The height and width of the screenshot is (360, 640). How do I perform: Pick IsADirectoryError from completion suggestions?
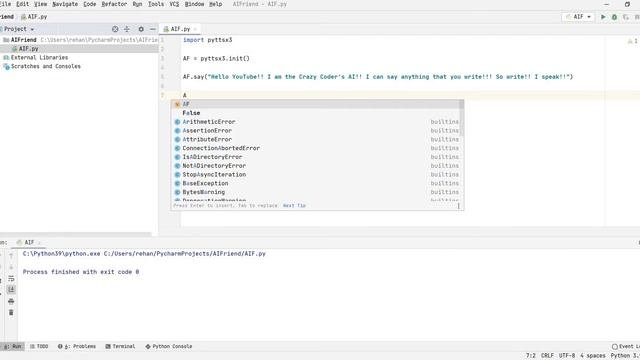tap(315, 157)
